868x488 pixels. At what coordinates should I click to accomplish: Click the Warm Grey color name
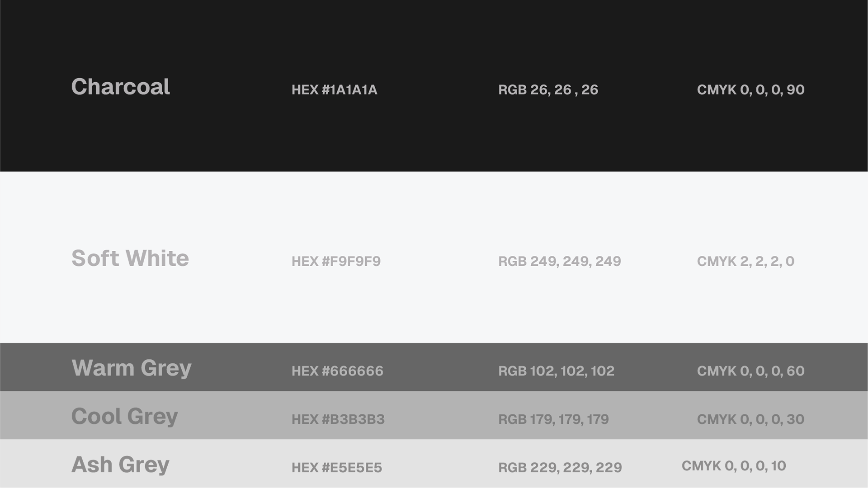pyautogui.click(x=132, y=368)
